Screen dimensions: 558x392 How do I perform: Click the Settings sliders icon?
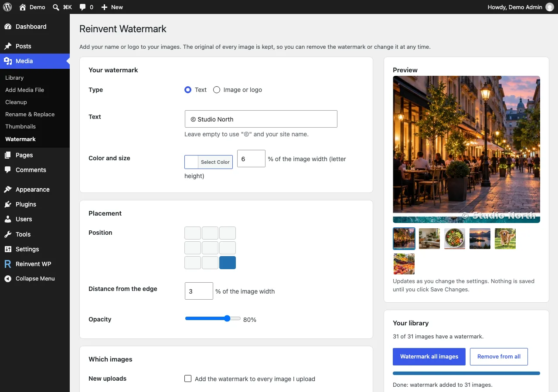tap(8, 249)
